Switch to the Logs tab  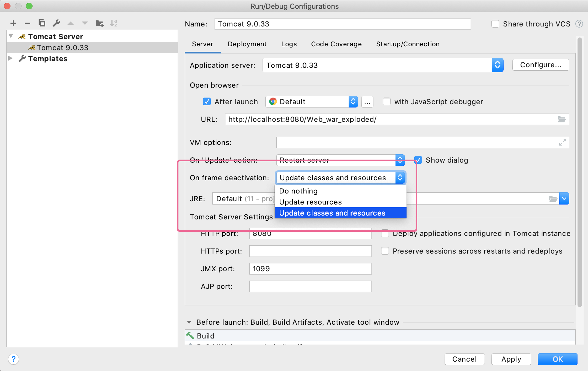(x=289, y=44)
